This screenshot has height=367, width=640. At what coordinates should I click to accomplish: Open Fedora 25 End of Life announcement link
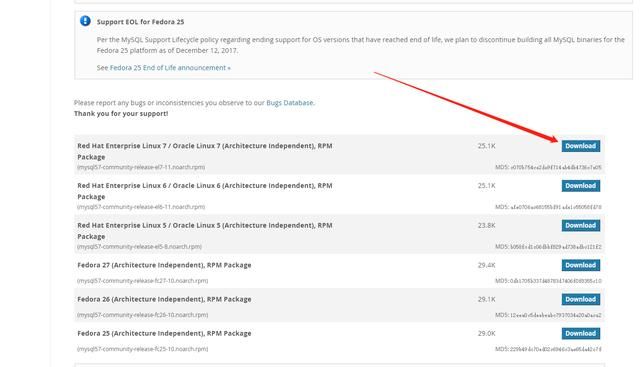pyautogui.click(x=170, y=68)
